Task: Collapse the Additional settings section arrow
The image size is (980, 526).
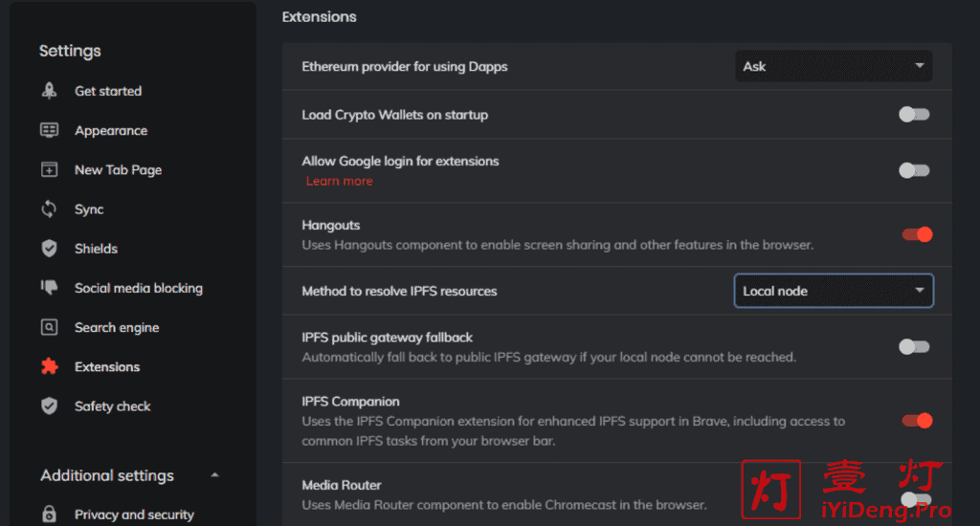Action: 214,475
